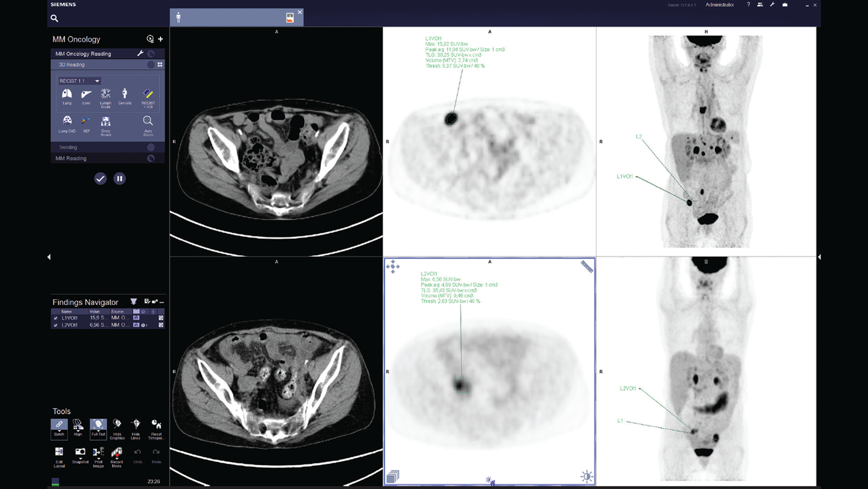Viewport: 868px width, 489px height.
Task: Expand the Snapshot options arrow
Action: 80,460
